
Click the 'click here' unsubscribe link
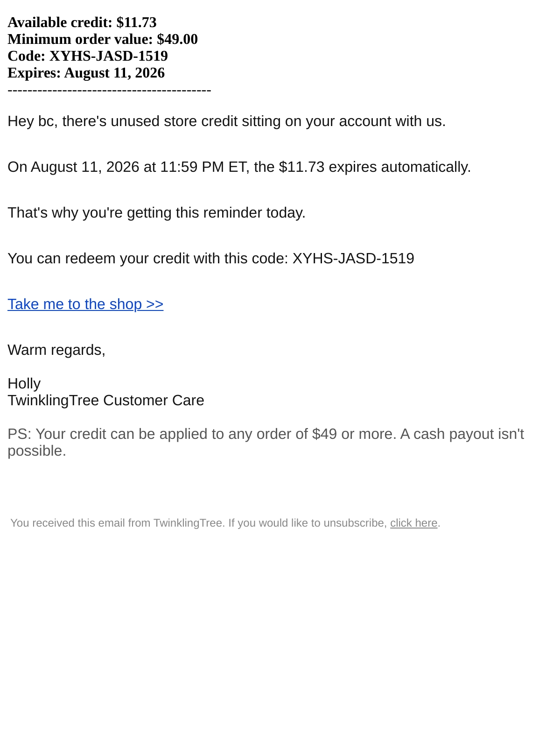coord(413,523)
